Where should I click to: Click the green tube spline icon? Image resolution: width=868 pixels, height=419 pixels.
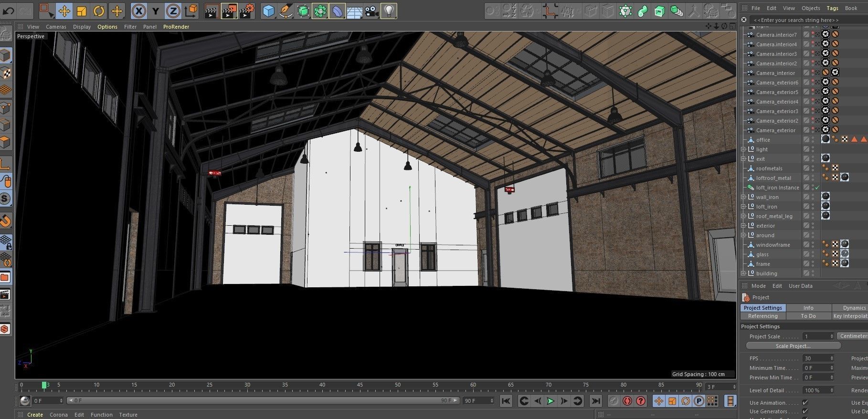click(x=643, y=10)
